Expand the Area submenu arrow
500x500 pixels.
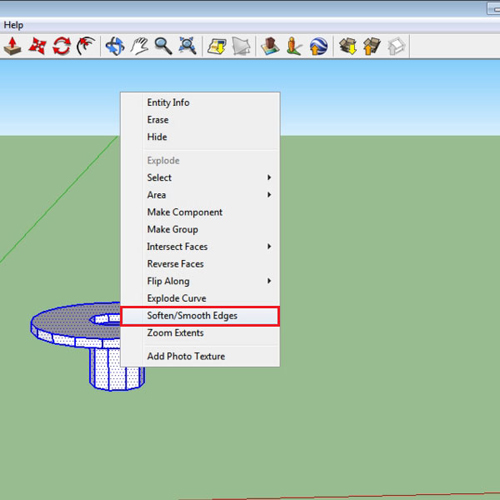(x=269, y=195)
